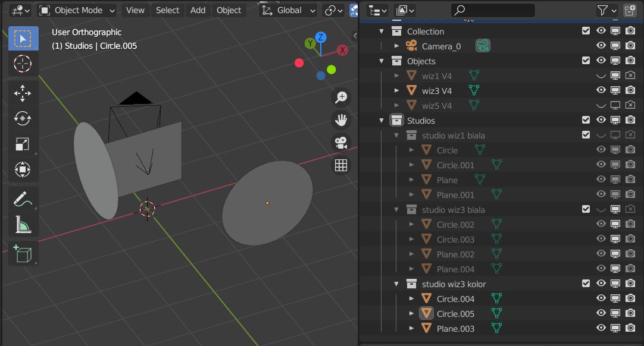The height and width of the screenshot is (346, 644).
Task: Select the Annotate pencil tool
Action: (x=23, y=199)
